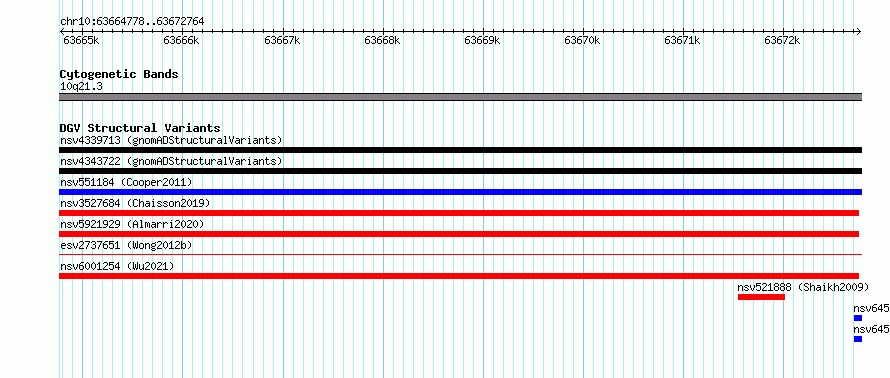Image resolution: width=890 pixels, height=378 pixels.
Task: Click the upper nsv645 variant label
Action: click(871, 308)
